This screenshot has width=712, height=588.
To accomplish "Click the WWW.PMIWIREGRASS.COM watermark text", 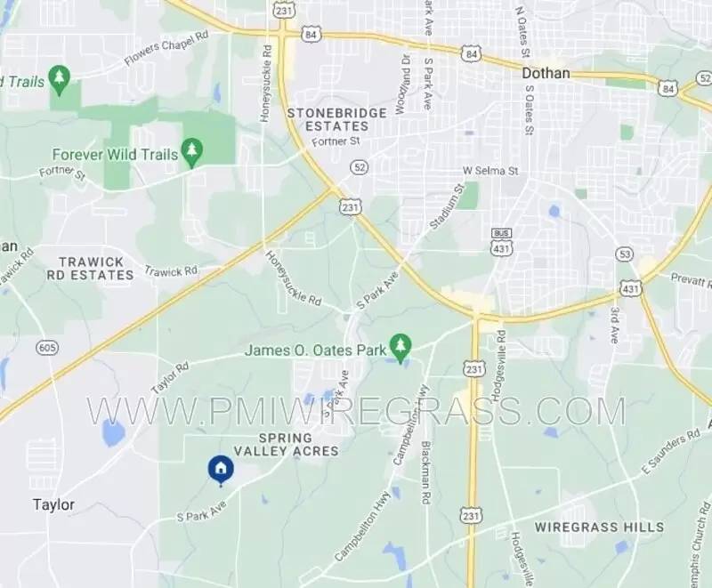I will 356,411.
